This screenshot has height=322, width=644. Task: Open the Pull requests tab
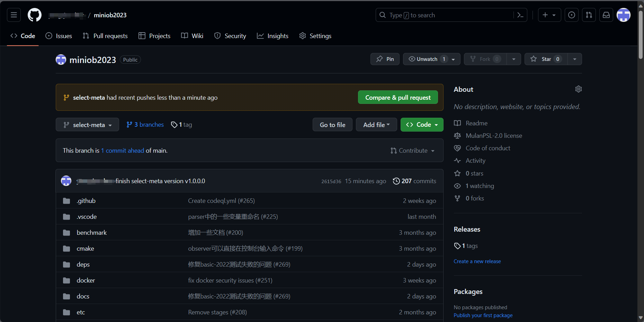105,36
